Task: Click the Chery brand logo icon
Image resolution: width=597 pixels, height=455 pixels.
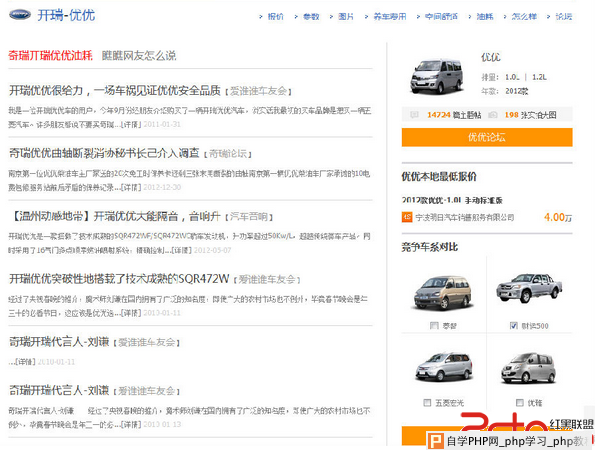Action: [20, 15]
